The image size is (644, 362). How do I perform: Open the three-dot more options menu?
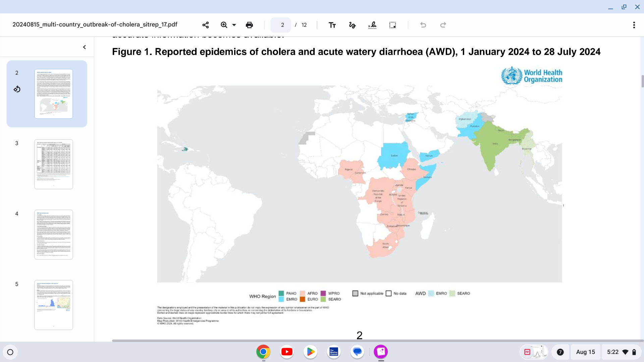(634, 25)
